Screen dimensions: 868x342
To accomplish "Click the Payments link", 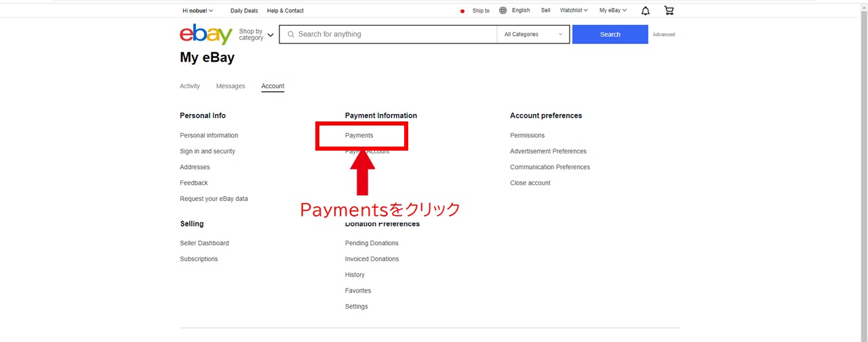I will pyautogui.click(x=359, y=136).
